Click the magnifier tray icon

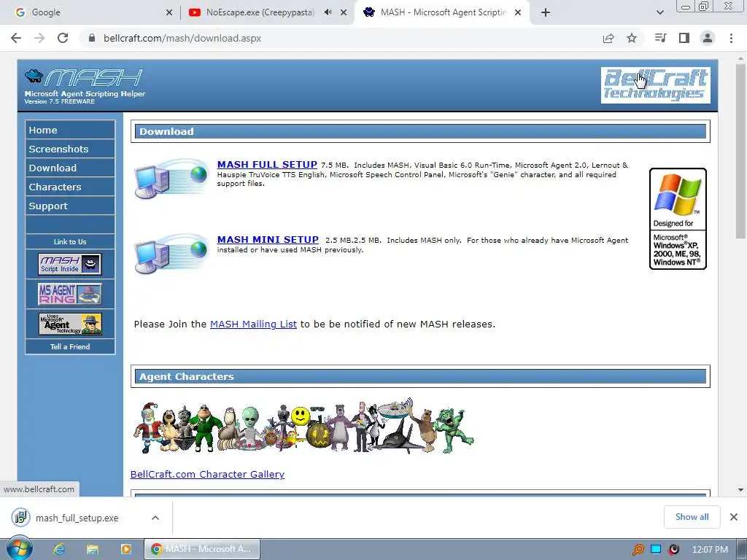tap(638, 550)
